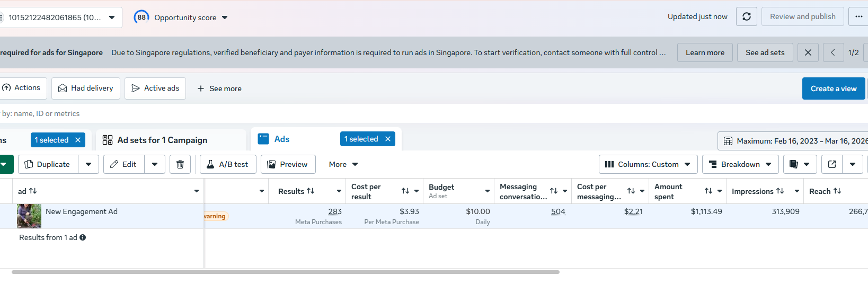
Task: Expand the Opportunity score dropdown
Action: pyautogui.click(x=225, y=17)
